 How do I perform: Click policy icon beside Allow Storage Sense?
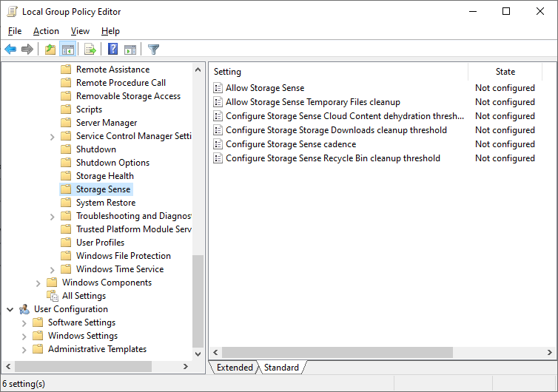tap(218, 88)
